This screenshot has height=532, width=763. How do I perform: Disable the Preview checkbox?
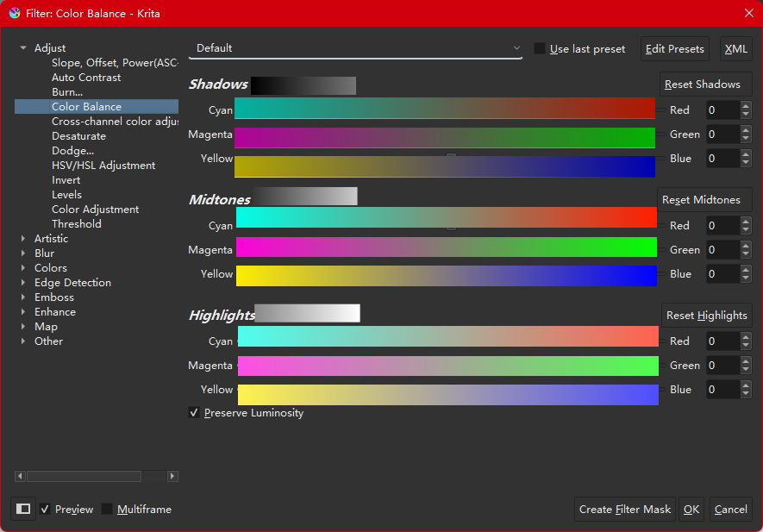point(46,509)
